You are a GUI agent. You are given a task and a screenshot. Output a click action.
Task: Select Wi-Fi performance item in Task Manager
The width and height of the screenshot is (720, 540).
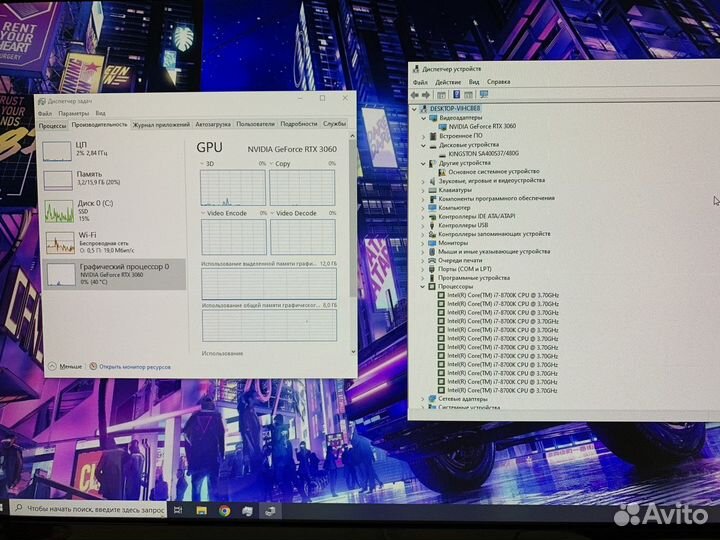(x=113, y=242)
